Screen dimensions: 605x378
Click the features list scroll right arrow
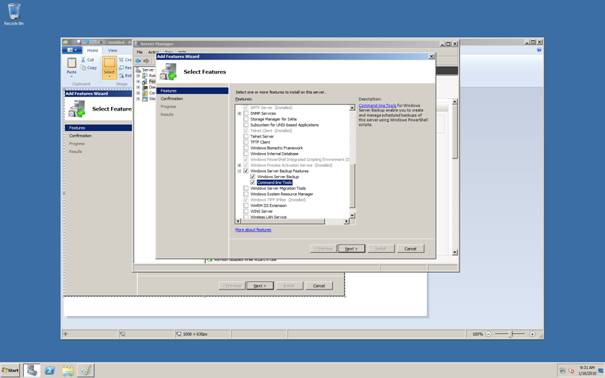tap(346, 221)
